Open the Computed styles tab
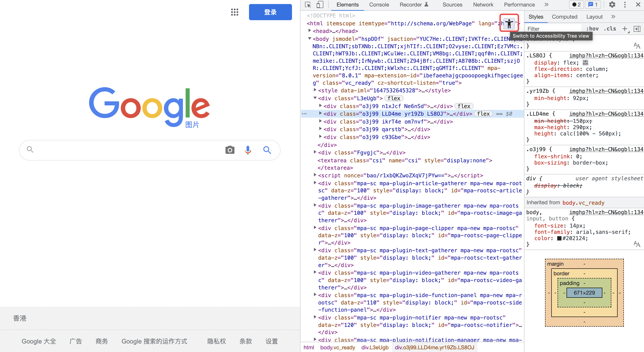The image size is (644, 352). click(564, 17)
